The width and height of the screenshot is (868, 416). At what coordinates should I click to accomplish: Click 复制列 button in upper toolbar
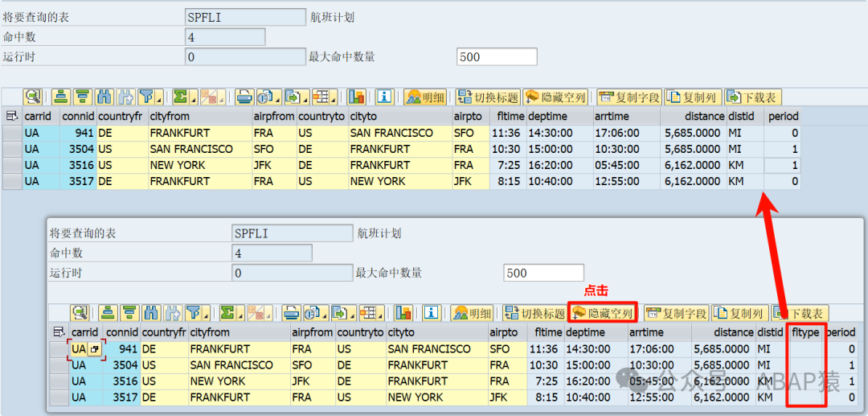click(692, 97)
